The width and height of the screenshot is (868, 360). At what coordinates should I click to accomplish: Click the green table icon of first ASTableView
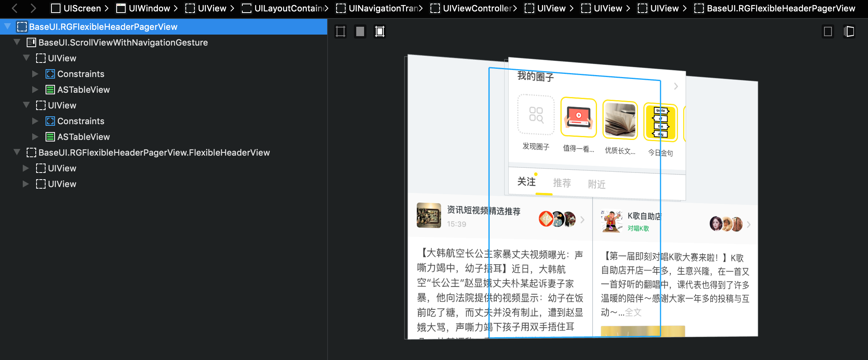[50, 90]
